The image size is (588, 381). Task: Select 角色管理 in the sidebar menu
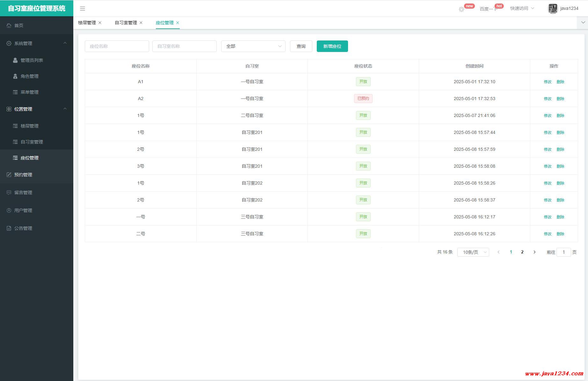point(29,76)
